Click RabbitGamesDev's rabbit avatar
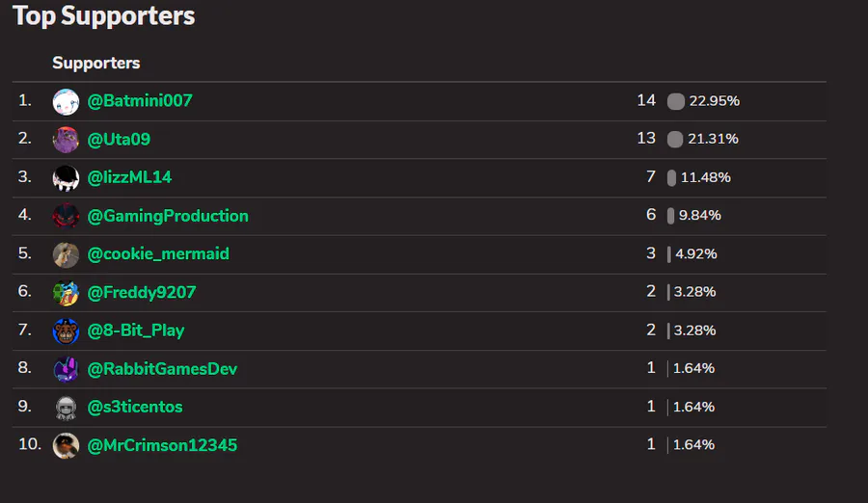This screenshot has height=503, width=868. [x=66, y=369]
